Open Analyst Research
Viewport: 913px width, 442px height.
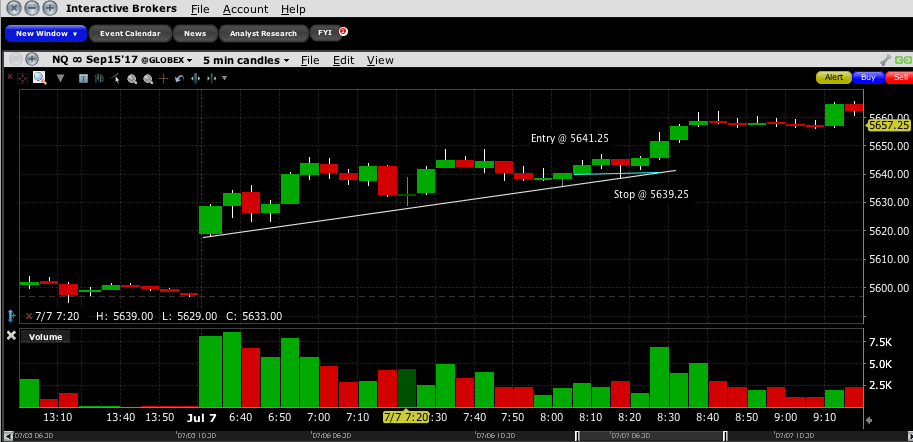(263, 33)
